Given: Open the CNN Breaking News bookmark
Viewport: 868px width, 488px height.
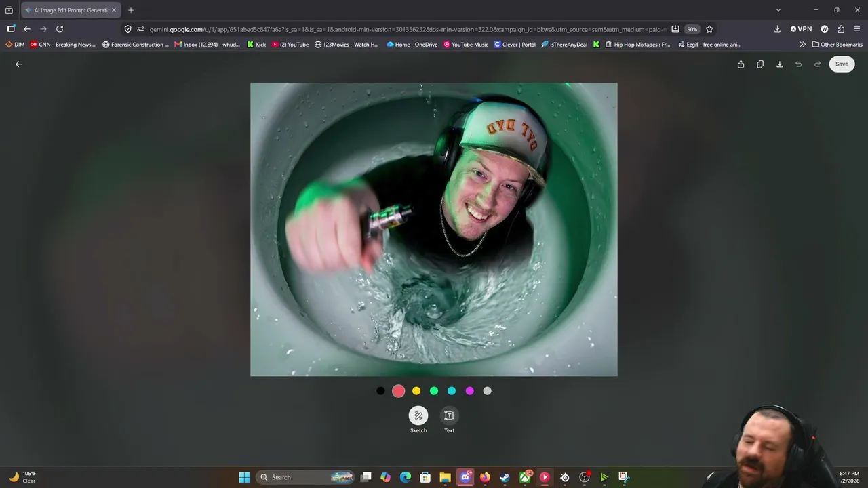Looking at the screenshot, I should pos(63,45).
